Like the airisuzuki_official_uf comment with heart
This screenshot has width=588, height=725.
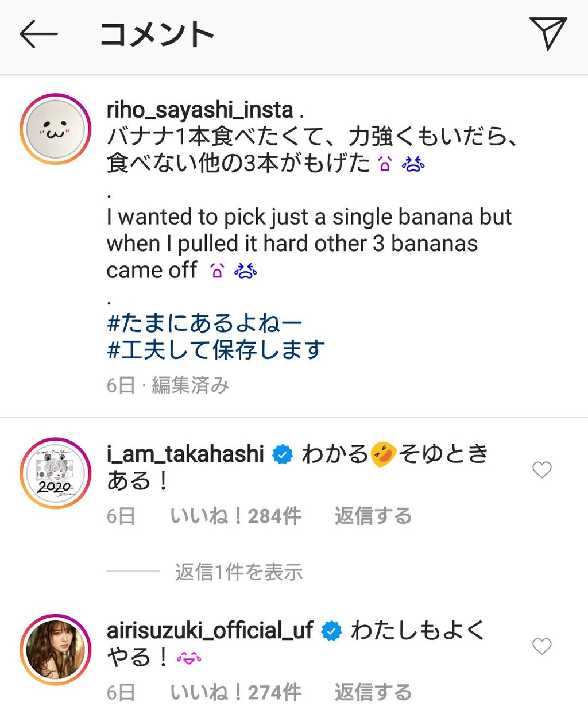[x=541, y=646]
